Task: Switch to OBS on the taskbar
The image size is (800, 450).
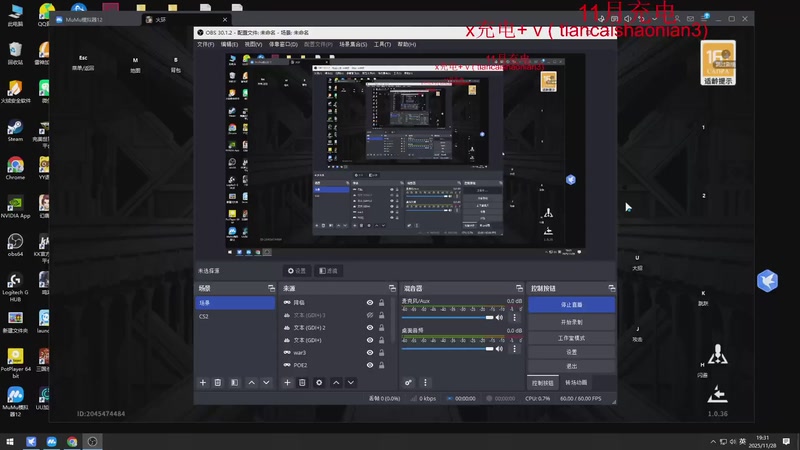Action: [x=92, y=441]
